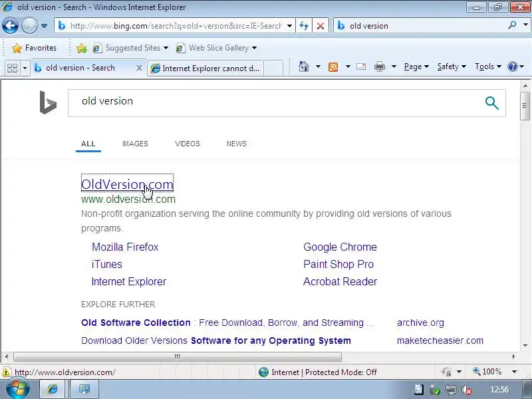Screen dimensions: 532x399
Task: Open a new tab button
Action: coord(273,68)
